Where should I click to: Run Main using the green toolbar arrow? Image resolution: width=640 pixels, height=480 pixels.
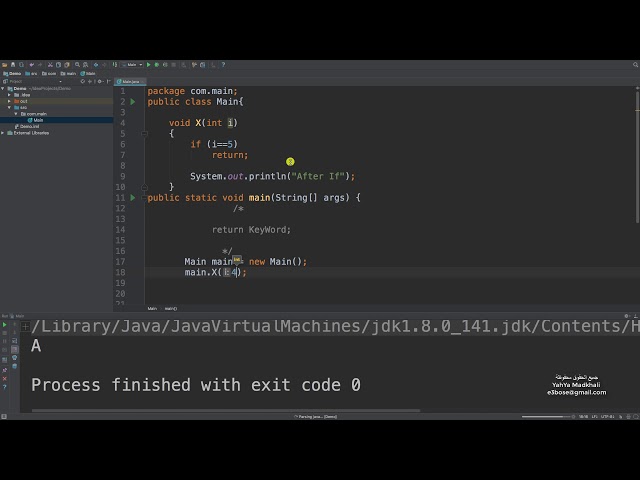pyautogui.click(x=149, y=65)
